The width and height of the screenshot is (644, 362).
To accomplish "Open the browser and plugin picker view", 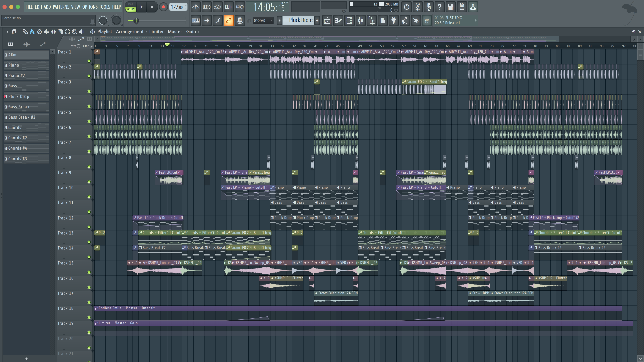I will (372, 21).
